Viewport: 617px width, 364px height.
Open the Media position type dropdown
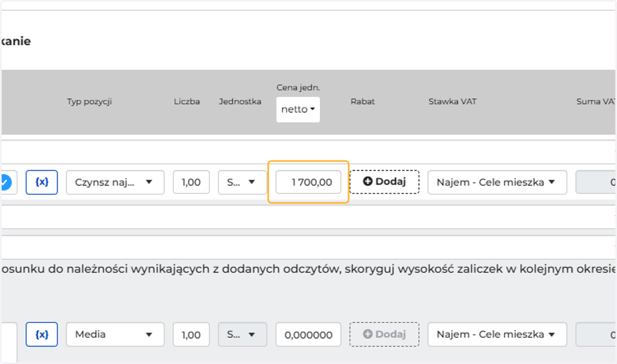[115, 334]
